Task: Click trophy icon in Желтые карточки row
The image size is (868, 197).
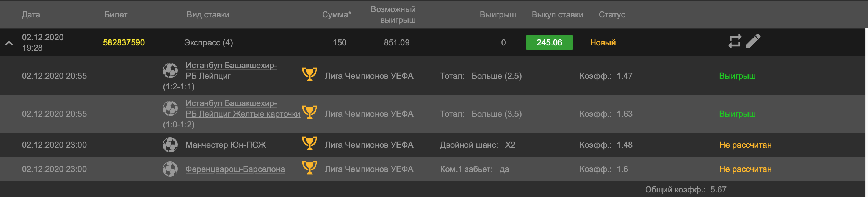Action: tap(309, 113)
